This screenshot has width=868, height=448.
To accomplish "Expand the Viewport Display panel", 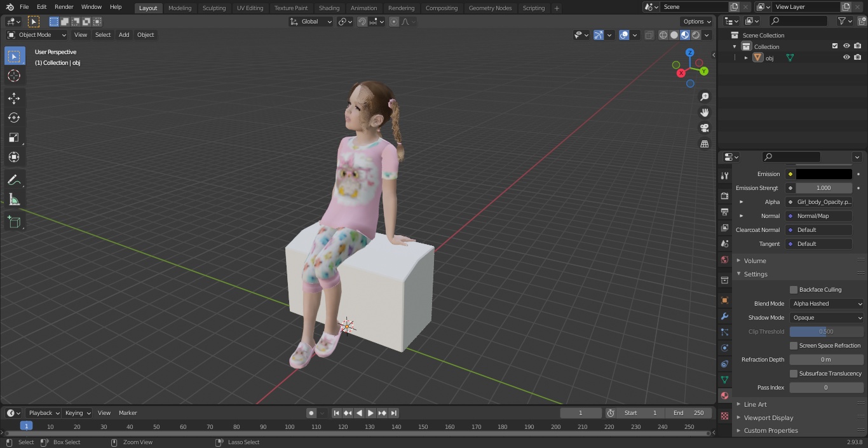I will click(768, 417).
